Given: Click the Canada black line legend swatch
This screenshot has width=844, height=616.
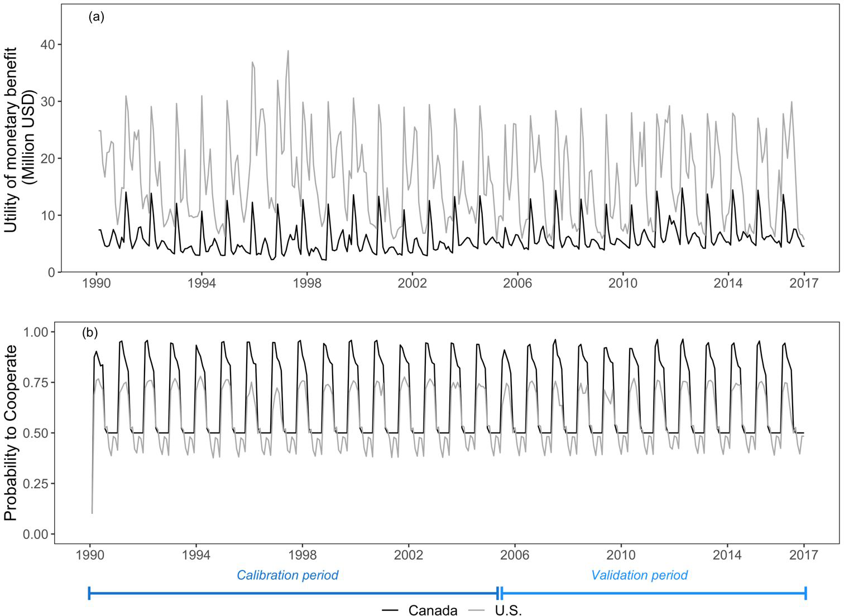Looking at the screenshot, I should point(390,610).
